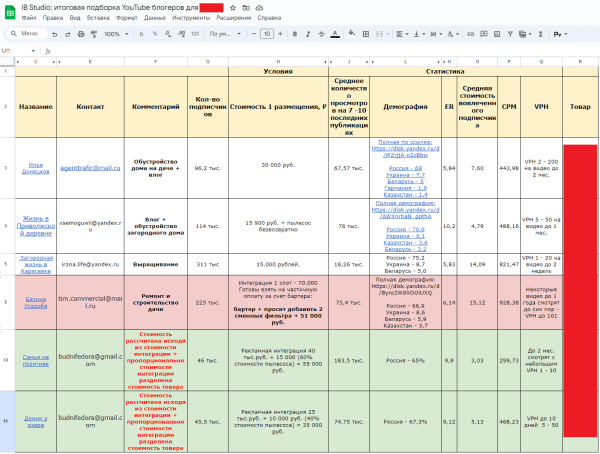Star this spreadsheet document
The image size is (600, 454).
(x=232, y=7)
